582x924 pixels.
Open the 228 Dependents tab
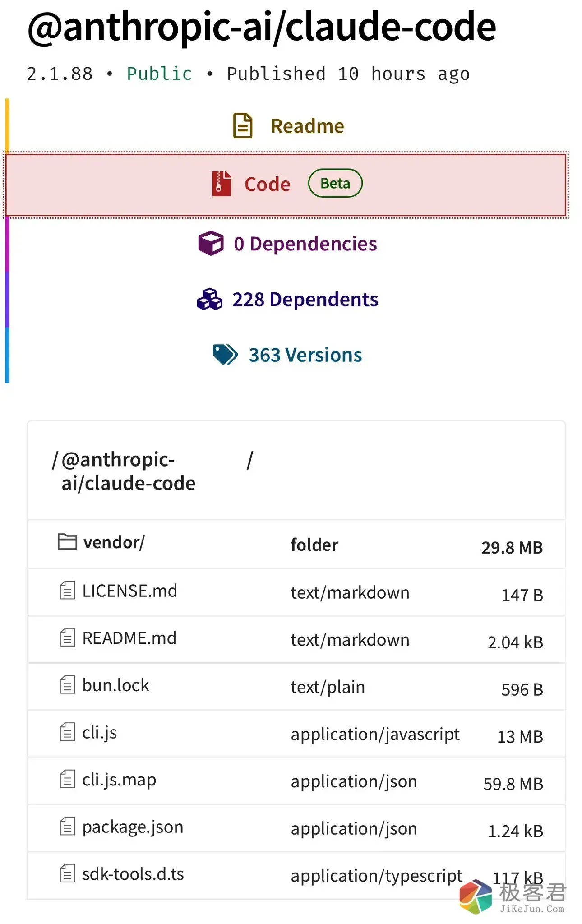305,300
